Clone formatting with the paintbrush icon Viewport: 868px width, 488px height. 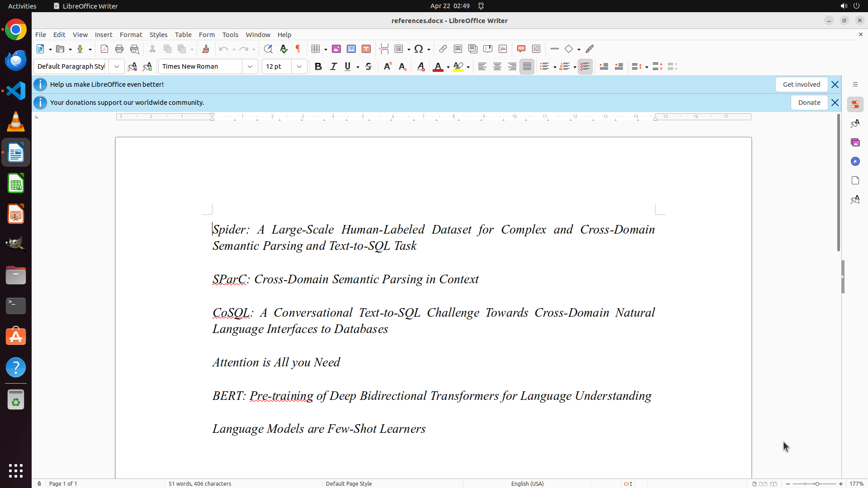206,49
